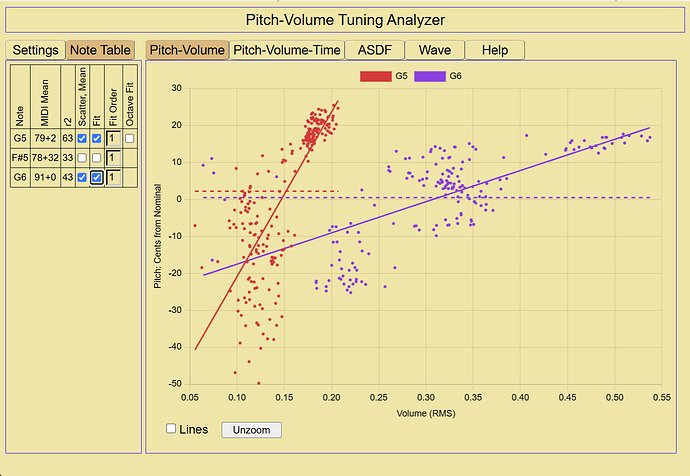Enable Octave Fit for G5
Screen dimensions: 690x476
(129, 139)
